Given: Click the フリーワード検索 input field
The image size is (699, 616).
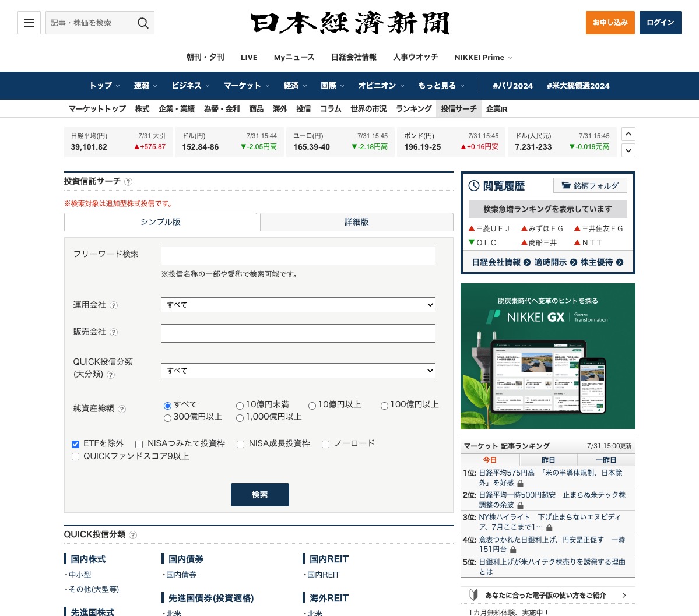Looking at the screenshot, I should pyautogui.click(x=298, y=255).
